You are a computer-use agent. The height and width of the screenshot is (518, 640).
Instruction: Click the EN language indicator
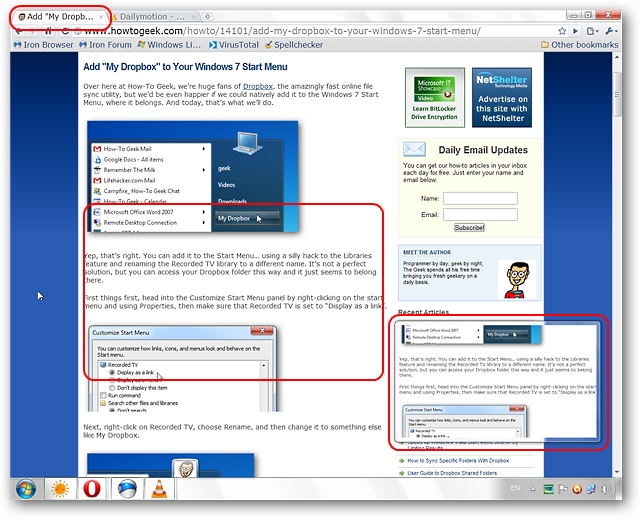516,488
